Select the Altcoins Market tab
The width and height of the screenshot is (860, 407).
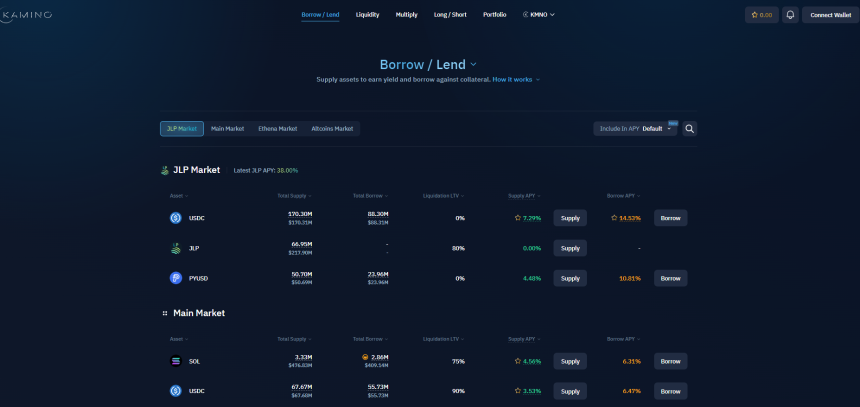pos(332,129)
